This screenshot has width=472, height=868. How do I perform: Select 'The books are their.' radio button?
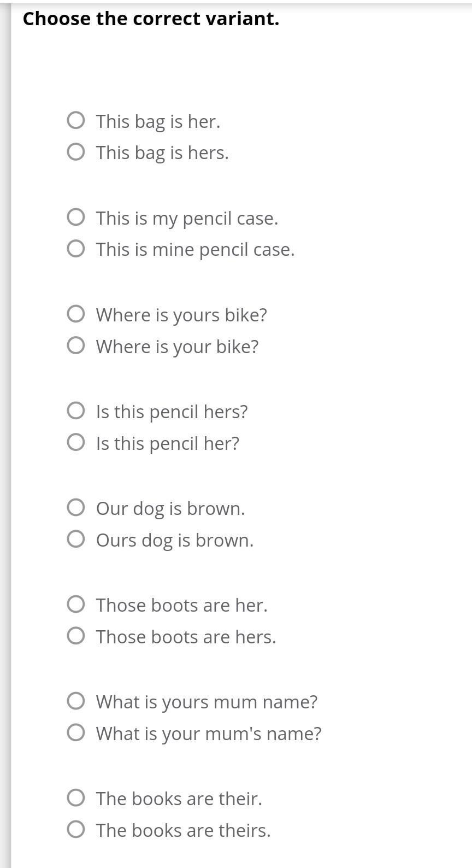(76, 797)
